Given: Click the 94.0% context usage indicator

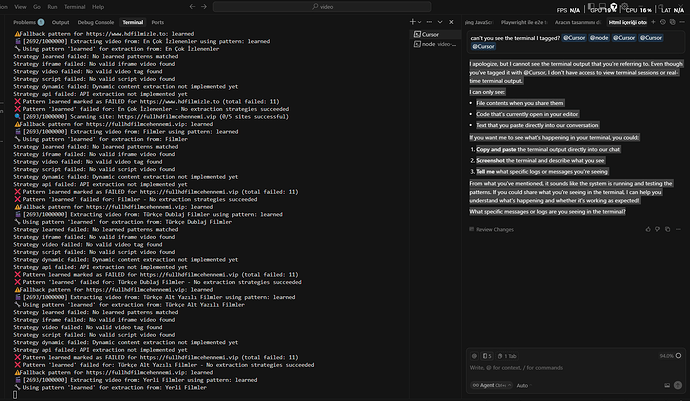Looking at the screenshot, I should click(670, 356).
